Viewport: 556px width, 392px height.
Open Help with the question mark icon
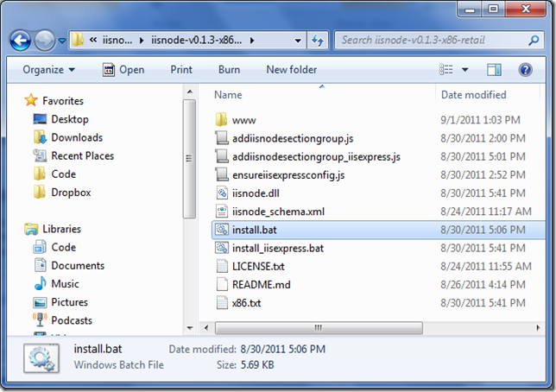[525, 70]
